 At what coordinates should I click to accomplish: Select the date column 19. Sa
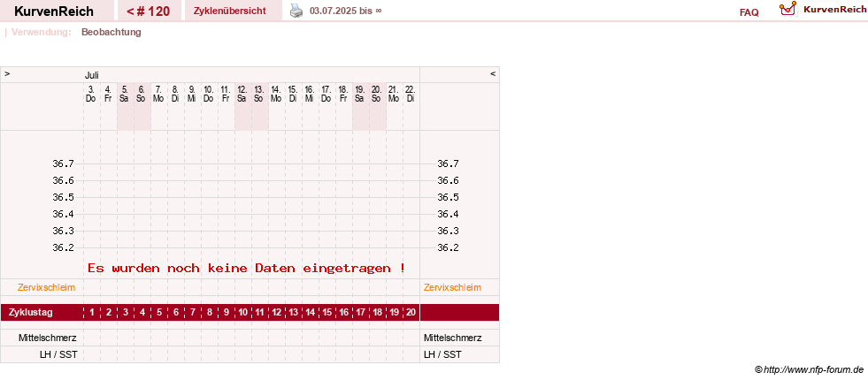[360, 94]
